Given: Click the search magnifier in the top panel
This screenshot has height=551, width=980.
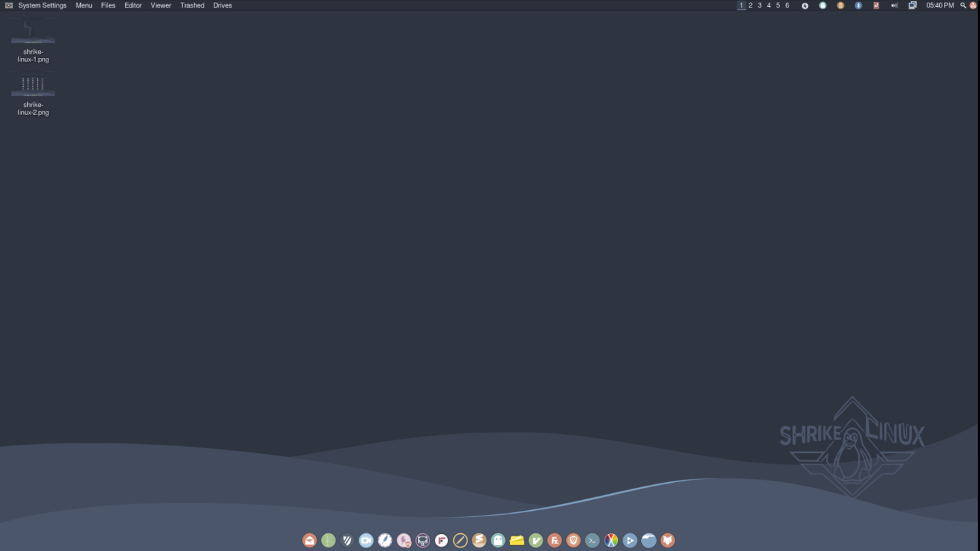Looking at the screenshot, I should pos(963,5).
